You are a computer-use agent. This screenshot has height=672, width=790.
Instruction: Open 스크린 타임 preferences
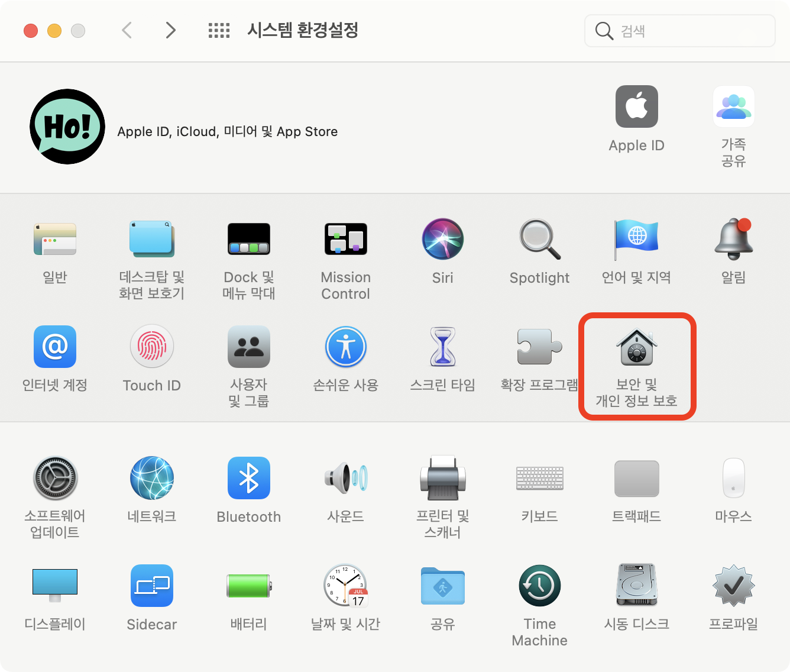443,347
